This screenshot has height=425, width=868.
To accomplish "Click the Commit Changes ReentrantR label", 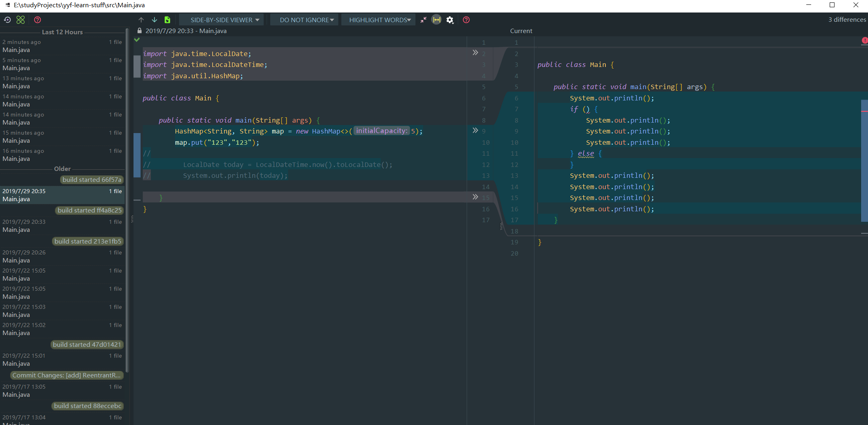I will pos(67,375).
